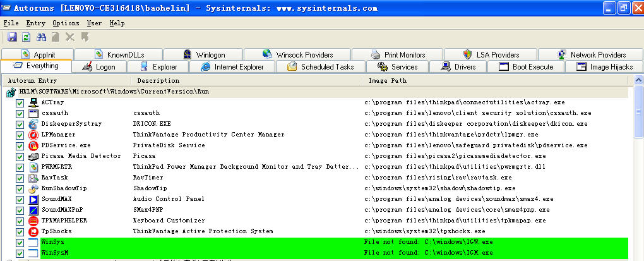The width and height of the screenshot is (644, 261).
Task: Switch to the Logon tab
Action: point(99,66)
